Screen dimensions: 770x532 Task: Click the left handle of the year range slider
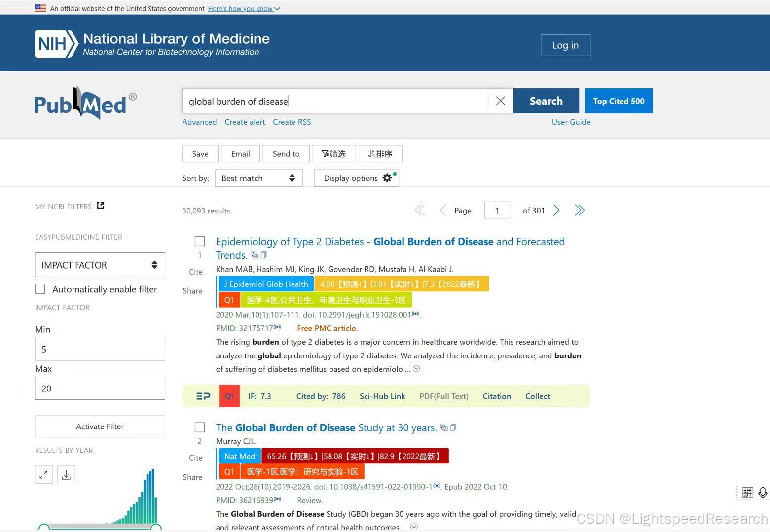point(44,528)
